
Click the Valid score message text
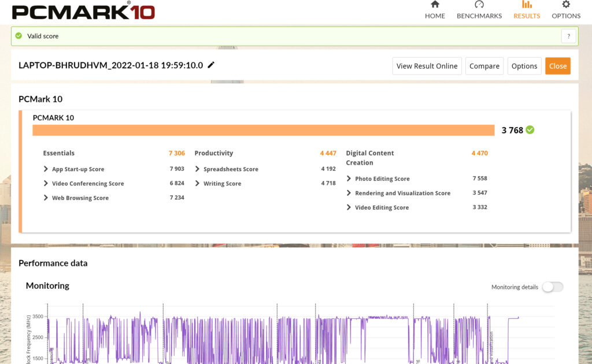pos(43,36)
